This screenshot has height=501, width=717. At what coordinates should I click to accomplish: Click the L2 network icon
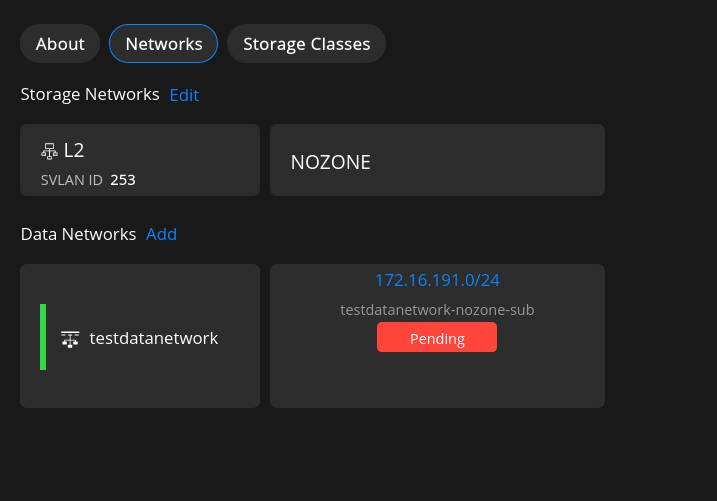(x=49, y=151)
